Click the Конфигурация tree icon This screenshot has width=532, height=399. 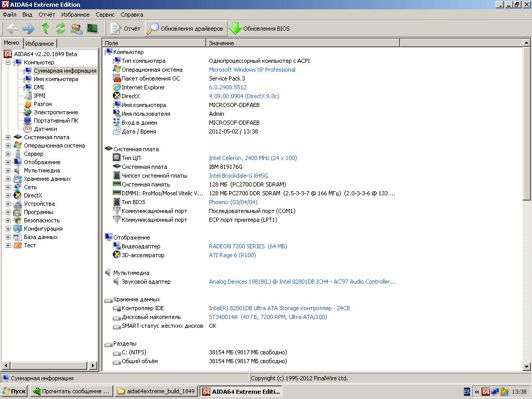[18, 229]
